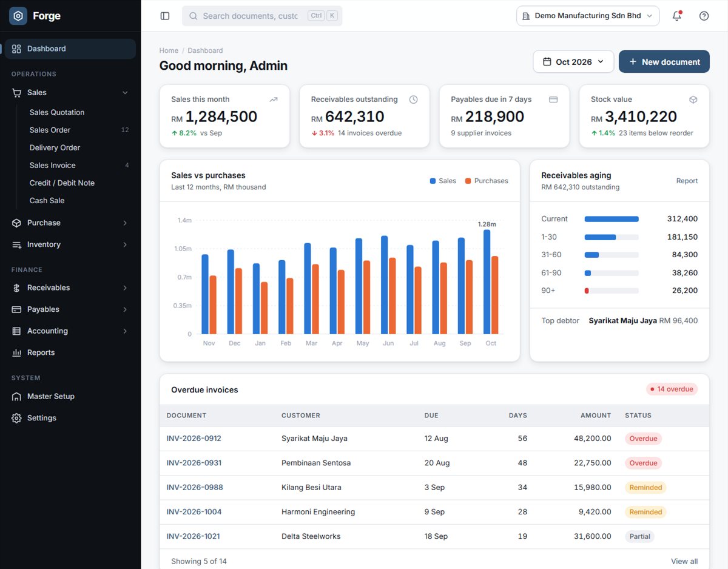Open invoice INV-2026-1021
This screenshot has height=569, width=728.
point(194,536)
